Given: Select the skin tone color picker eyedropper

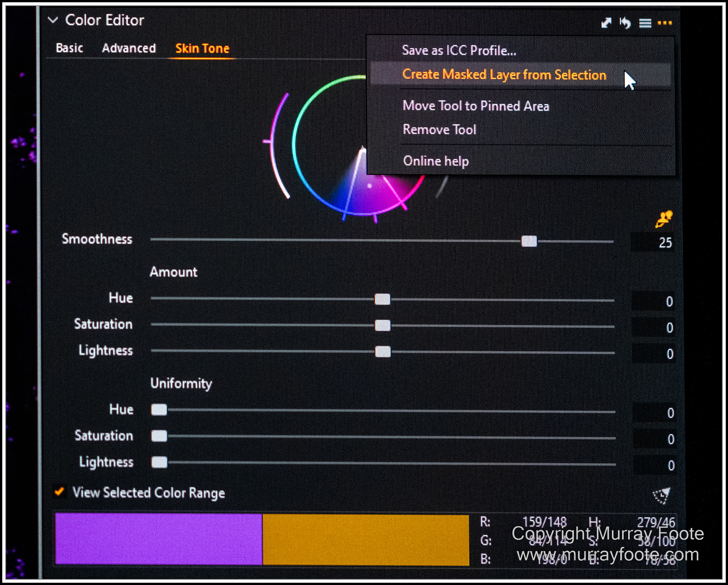Looking at the screenshot, I should point(663,219).
